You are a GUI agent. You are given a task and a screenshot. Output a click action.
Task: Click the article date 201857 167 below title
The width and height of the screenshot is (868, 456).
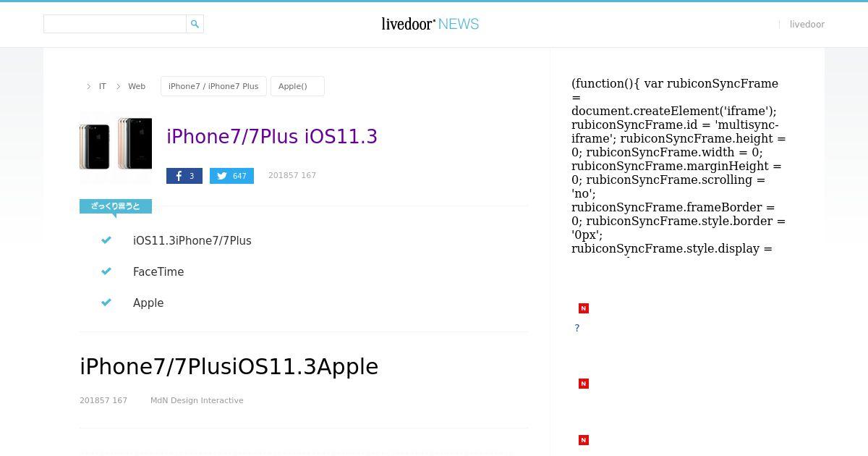[103, 400]
